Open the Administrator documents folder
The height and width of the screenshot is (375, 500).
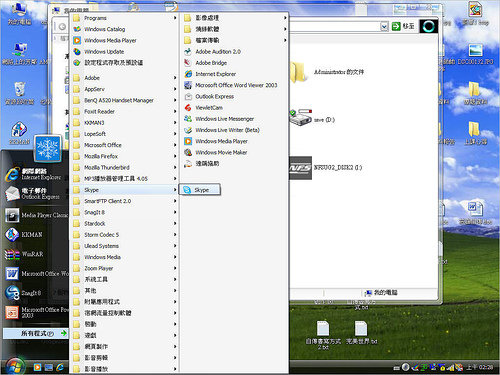point(327,72)
